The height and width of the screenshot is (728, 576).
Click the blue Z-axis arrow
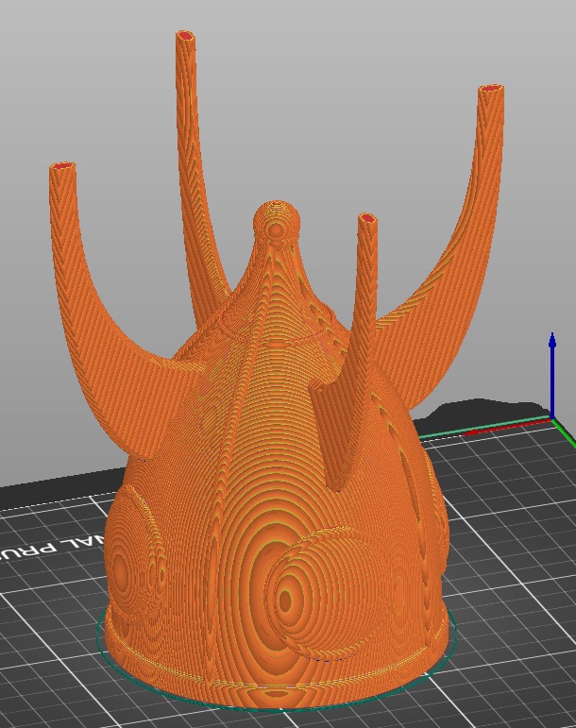click(x=551, y=376)
